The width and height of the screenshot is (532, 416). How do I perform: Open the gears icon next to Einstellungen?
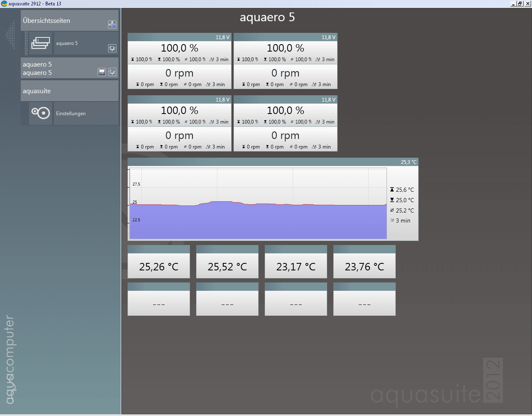coord(41,113)
